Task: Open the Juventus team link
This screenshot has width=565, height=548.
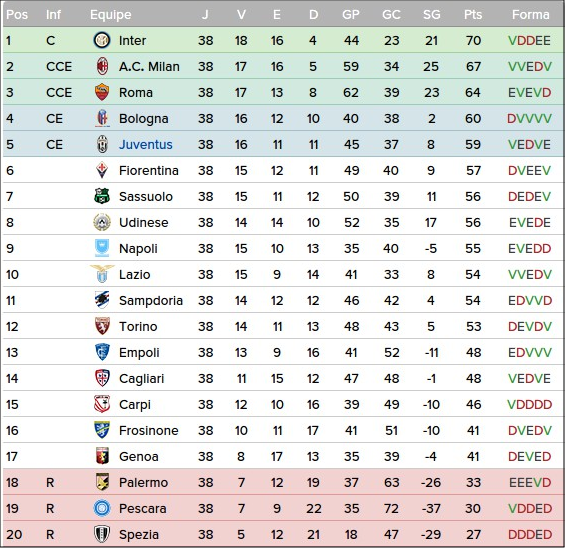Action: click(146, 144)
